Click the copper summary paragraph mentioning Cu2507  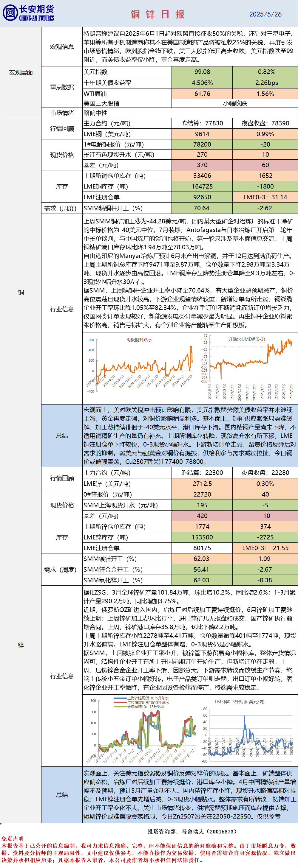coord(190,436)
